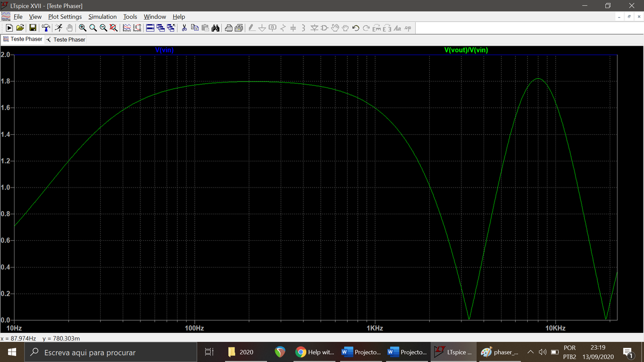Place an inductor from the toolbar
This screenshot has height=362, width=644.
304,28
